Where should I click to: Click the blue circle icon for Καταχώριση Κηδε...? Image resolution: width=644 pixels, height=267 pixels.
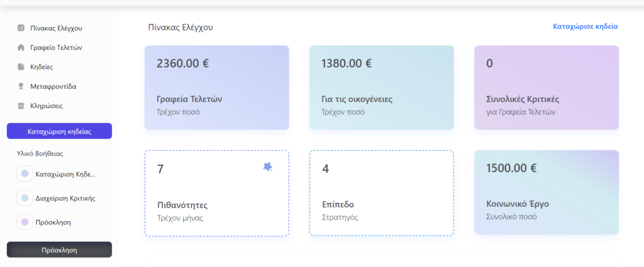(x=25, y=174)
